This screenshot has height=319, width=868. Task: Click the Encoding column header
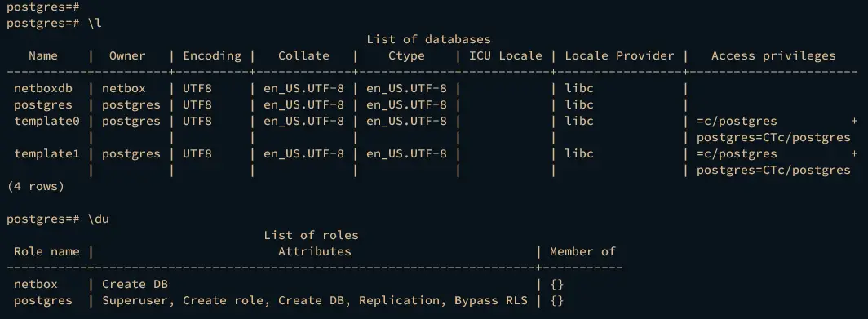(x=212, y=55)
